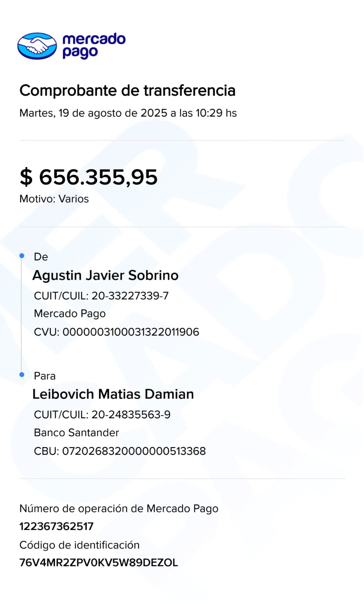Viewport: 364px width, 604px height.
Task: Click the mercado pago wordmark text
Action: coord(94,45)
